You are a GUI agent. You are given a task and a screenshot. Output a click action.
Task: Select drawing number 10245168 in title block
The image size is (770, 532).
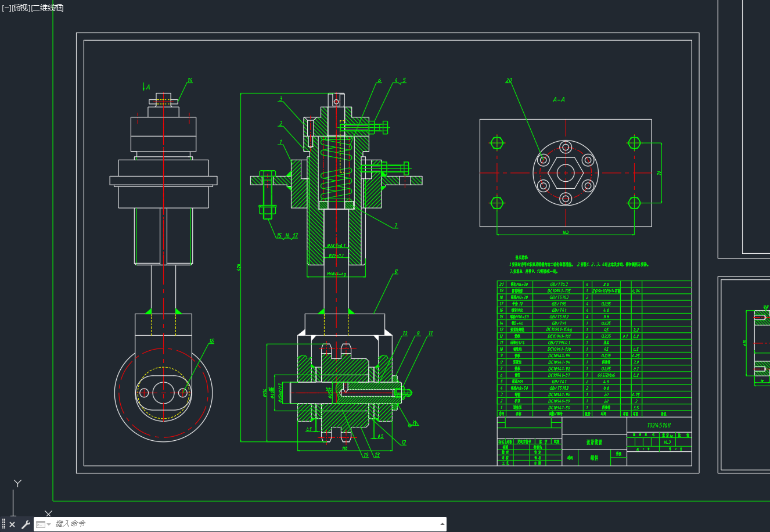[659, 425]
